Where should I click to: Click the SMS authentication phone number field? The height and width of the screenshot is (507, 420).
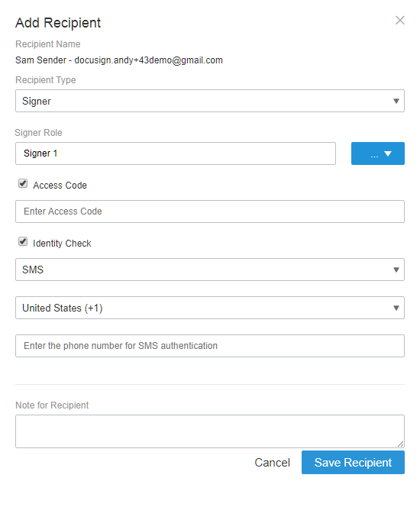210,346
